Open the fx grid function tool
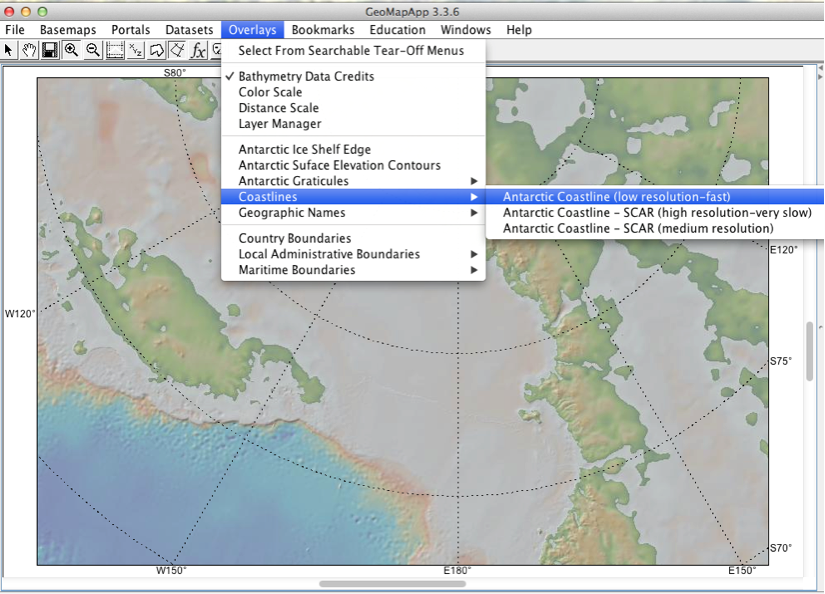 198,50
